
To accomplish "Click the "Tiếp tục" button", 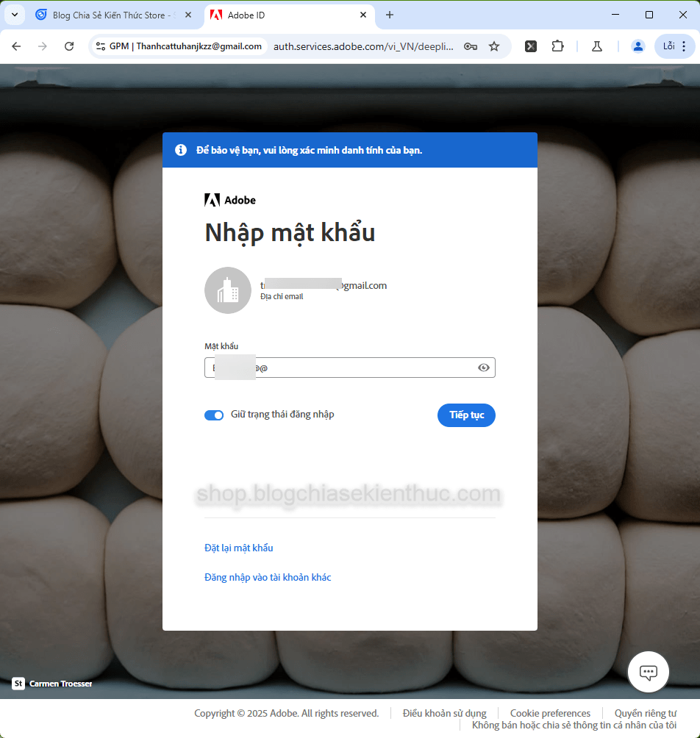I will click(466, 415).
